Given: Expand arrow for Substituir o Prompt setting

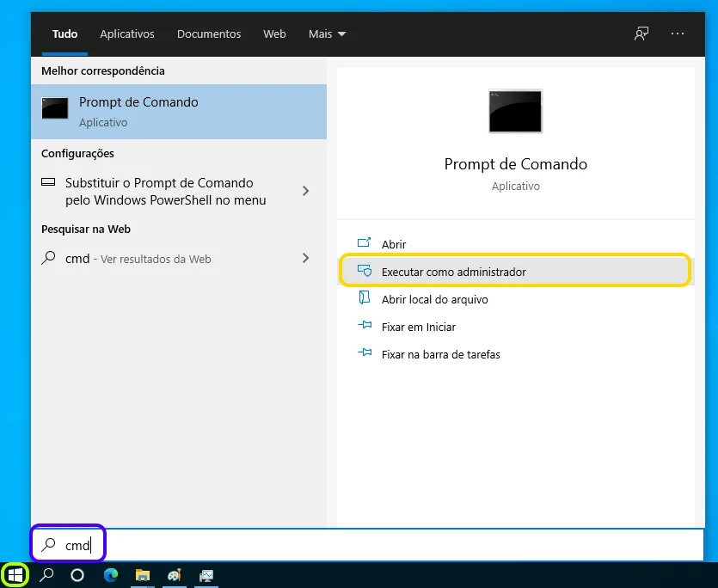Looking at the screenshot, I should click(306, 191).
